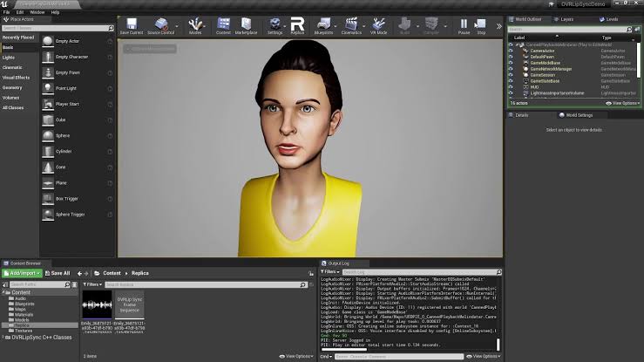644x362 pixels.
Task: Toggle visibility of HUD in World Outliner
Action: click(x=512, y=86)
